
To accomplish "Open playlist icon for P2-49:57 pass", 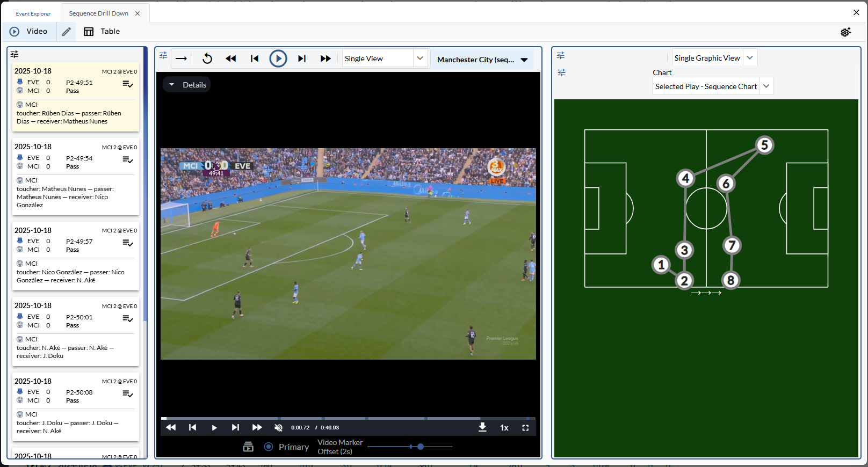I will 128,243.
